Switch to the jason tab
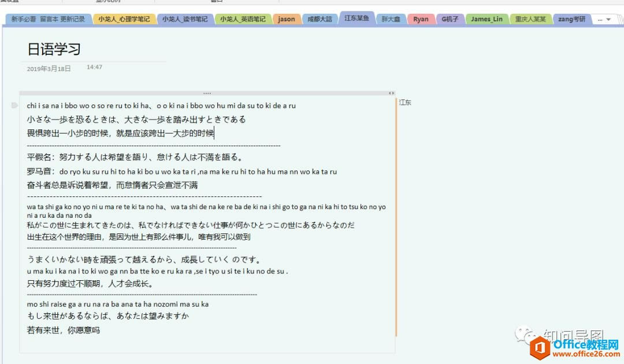 (287, 19)
